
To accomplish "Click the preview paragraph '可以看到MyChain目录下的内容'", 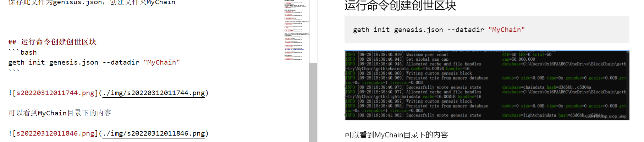I will click(396, 135).
